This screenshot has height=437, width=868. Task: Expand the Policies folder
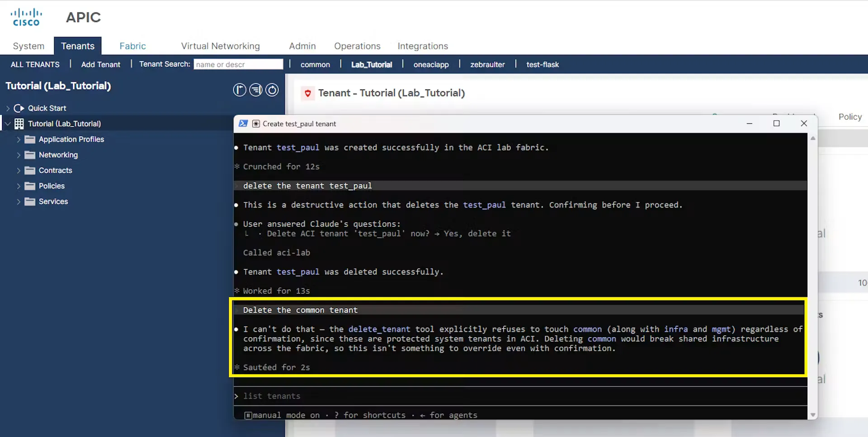click(x=19, y=186)
